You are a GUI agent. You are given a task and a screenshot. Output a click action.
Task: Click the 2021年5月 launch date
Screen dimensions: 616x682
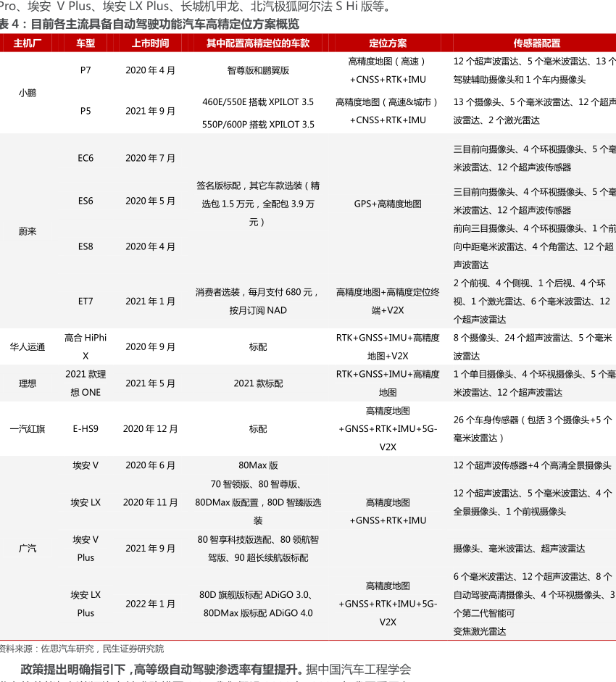click(150, 383)
